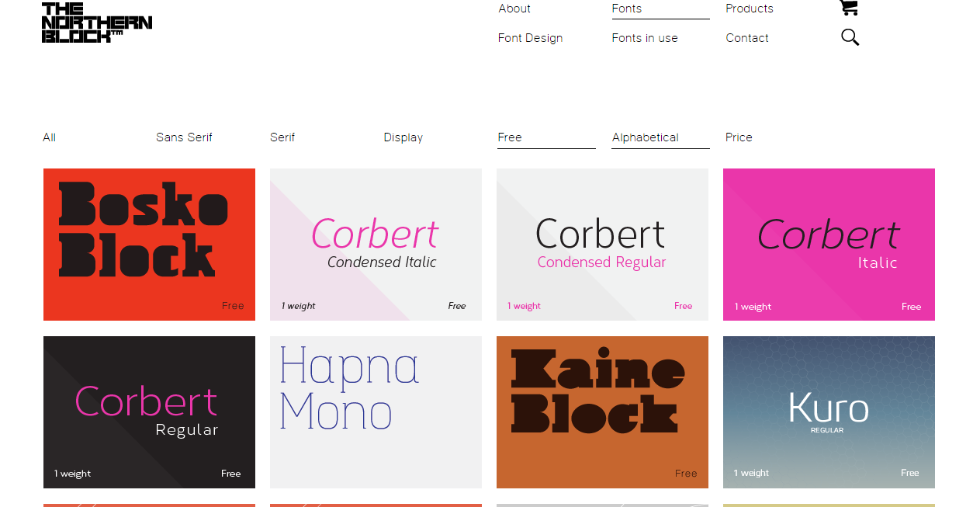Click '1 weight' on Corbert Condensed Regular card

click(525, 306)
